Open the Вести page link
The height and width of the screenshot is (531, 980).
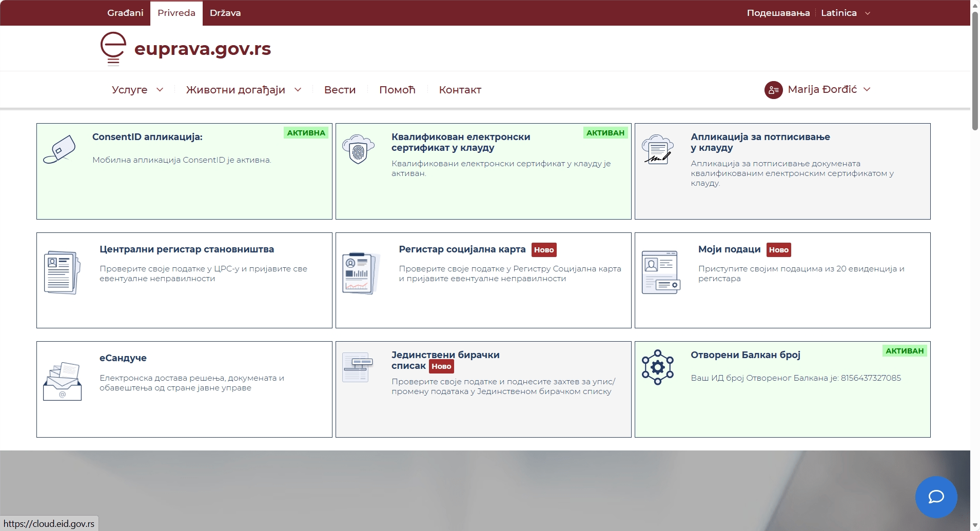click(340, 90)
